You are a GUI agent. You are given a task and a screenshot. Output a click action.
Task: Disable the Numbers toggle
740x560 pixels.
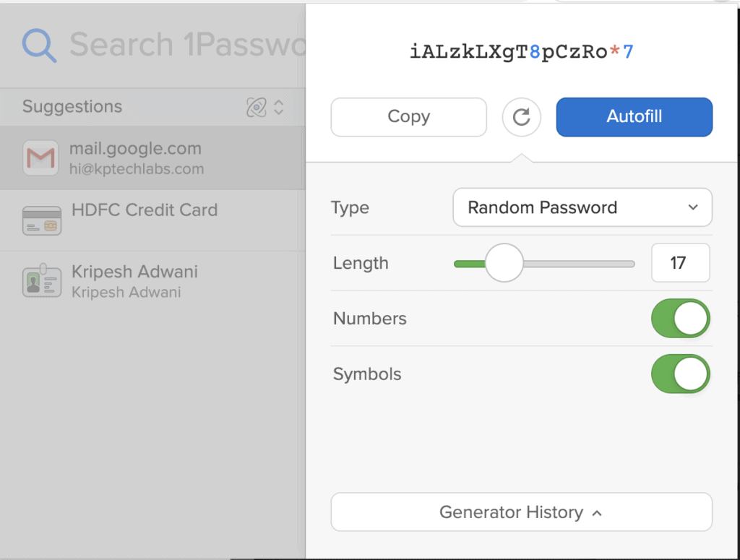coord(680,318)
